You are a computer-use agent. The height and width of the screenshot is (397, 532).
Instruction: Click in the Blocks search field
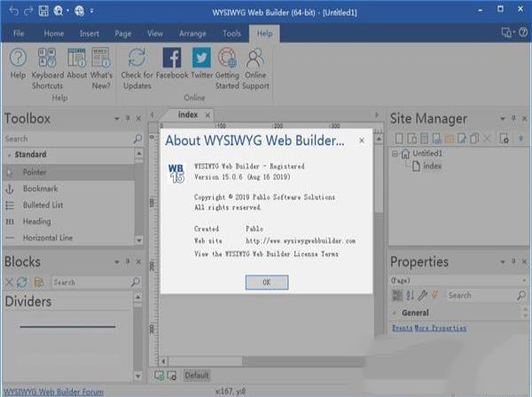91,282
